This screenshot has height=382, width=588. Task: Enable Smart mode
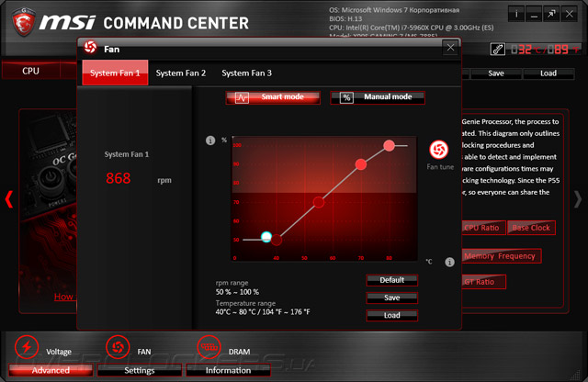pos(273,97)
